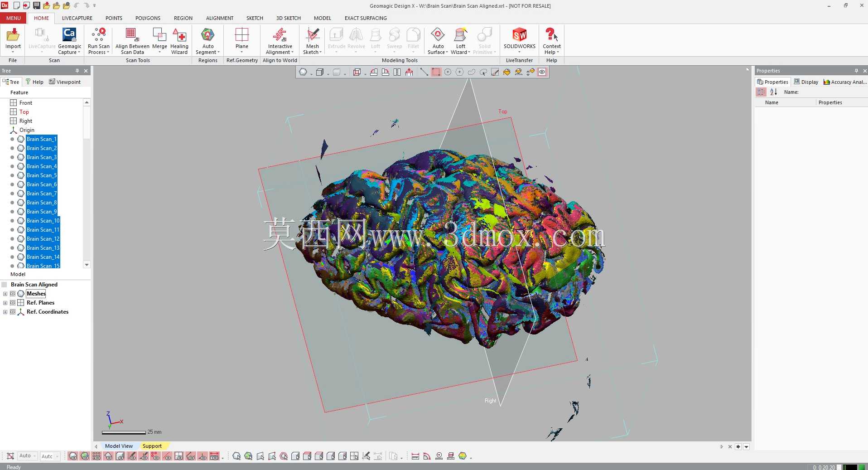Expand the Meshes node
Viewport: 868px width, 470px height.
coord(5,294)
